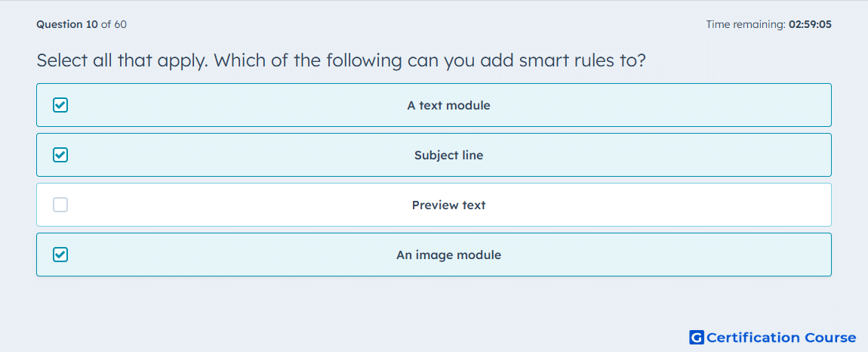This screenshot has width=868, height=352.
Task: Click the 'Time remaining:' label
Action: tap(746, 24)
